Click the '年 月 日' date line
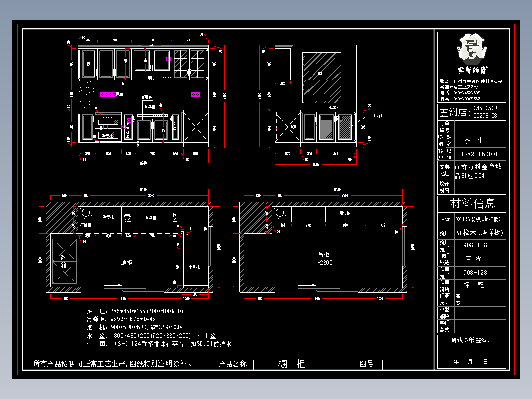This screenshot has height=399, width=532. 471,362
